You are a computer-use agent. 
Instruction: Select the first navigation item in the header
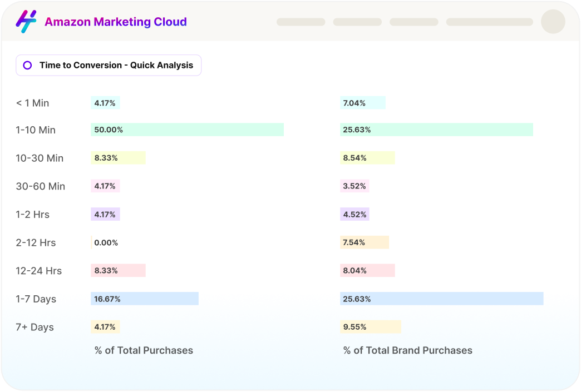(301, 22)
